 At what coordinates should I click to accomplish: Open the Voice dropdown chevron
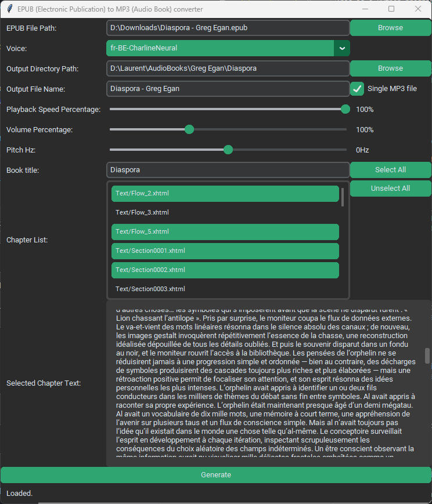(342, 48)
